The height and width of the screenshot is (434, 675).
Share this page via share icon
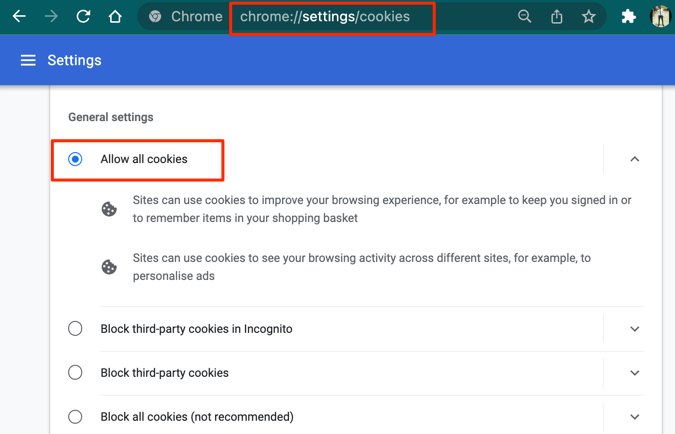click(557, 16)
